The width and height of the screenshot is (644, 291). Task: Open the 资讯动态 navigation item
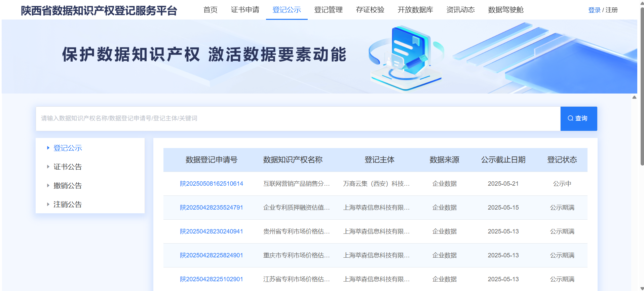(461, 10)
